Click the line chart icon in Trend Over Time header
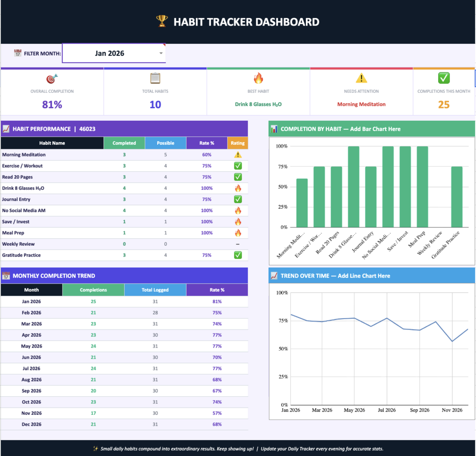Image resolution: width=476 pixels, height=456 pixels. pyautogui.click(x=274, y=276)
